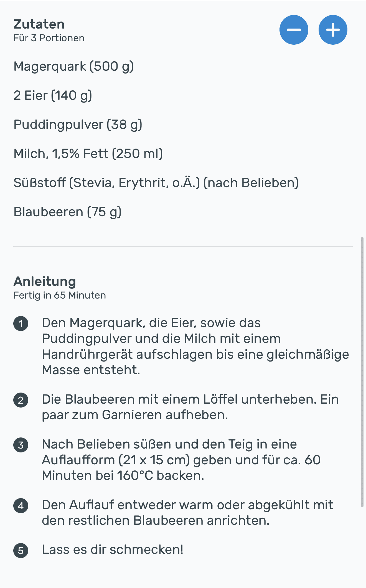366x588 pixels.
Task: Decrease portions with the minus button
Action: (294, 30)
